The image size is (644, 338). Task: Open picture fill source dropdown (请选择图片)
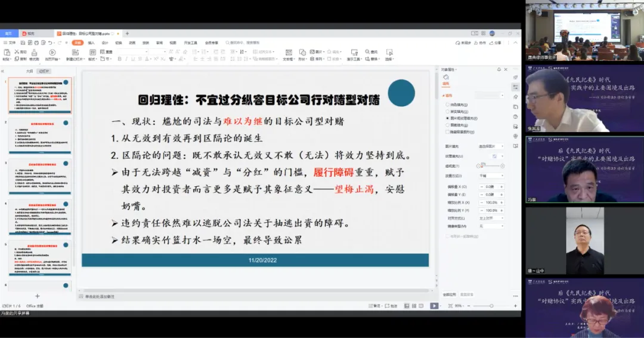491,146
